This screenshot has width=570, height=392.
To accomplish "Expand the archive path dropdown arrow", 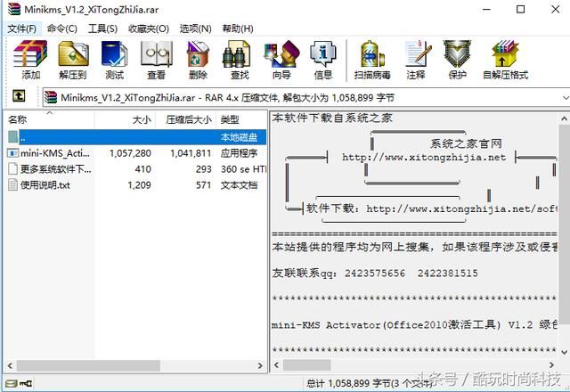I will (566, 97).
